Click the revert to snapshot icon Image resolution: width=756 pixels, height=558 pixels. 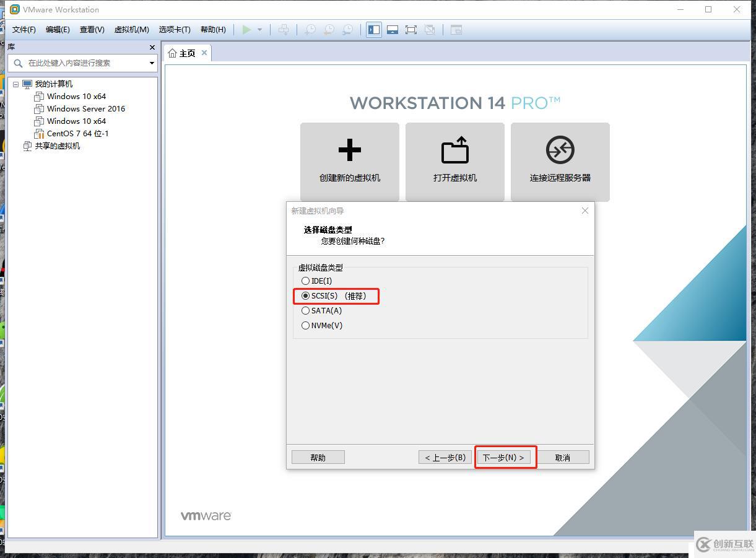coord(329,30)
